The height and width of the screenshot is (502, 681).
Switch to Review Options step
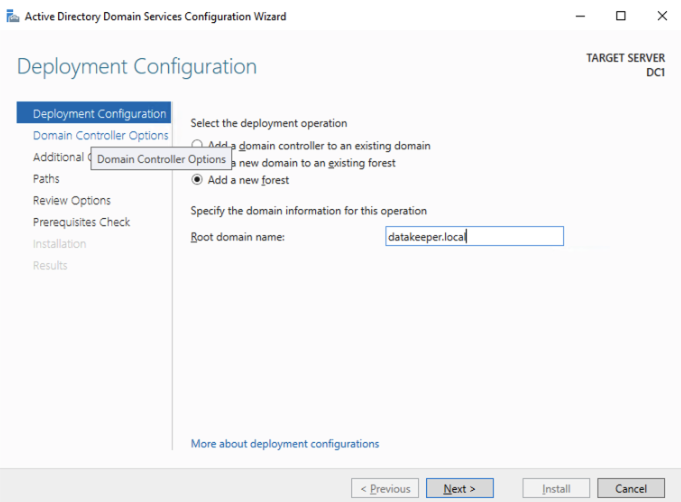coord(72,200)
